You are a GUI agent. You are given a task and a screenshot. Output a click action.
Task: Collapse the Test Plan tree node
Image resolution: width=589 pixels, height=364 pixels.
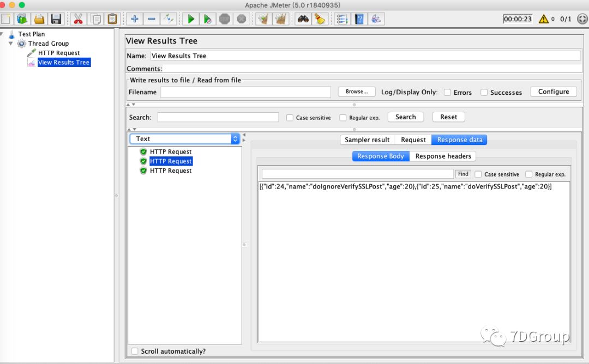(x=2, y=34)
